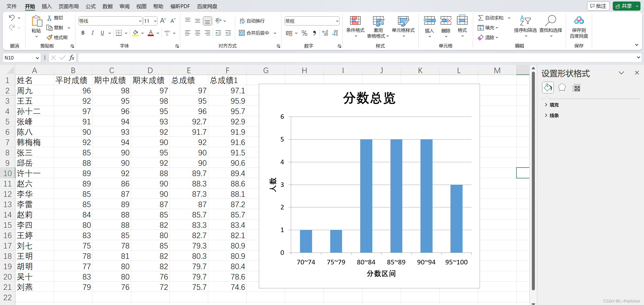
Task: Open the Formulas (公式) ribbon tab
Action: point(90,6)
